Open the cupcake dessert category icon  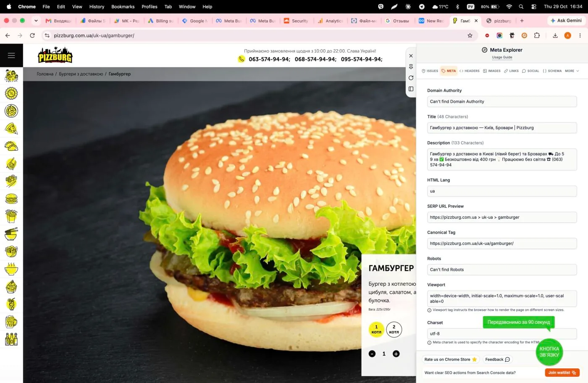tap(11, 286)
